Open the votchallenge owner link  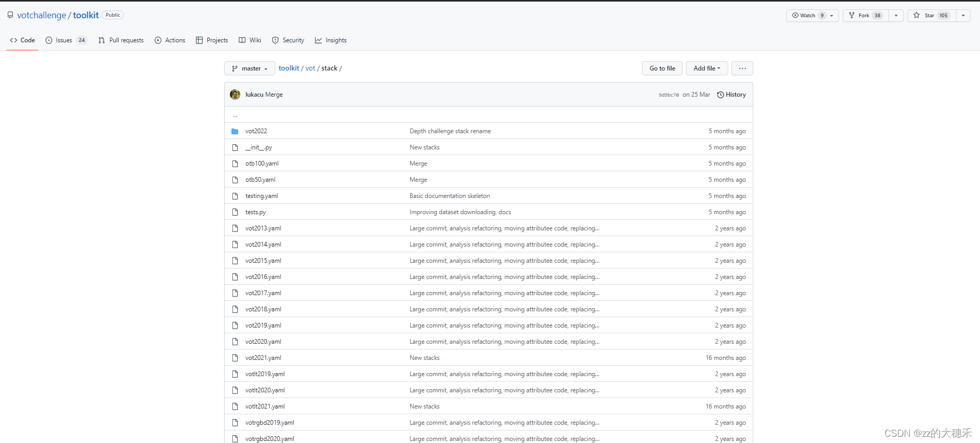42,15
